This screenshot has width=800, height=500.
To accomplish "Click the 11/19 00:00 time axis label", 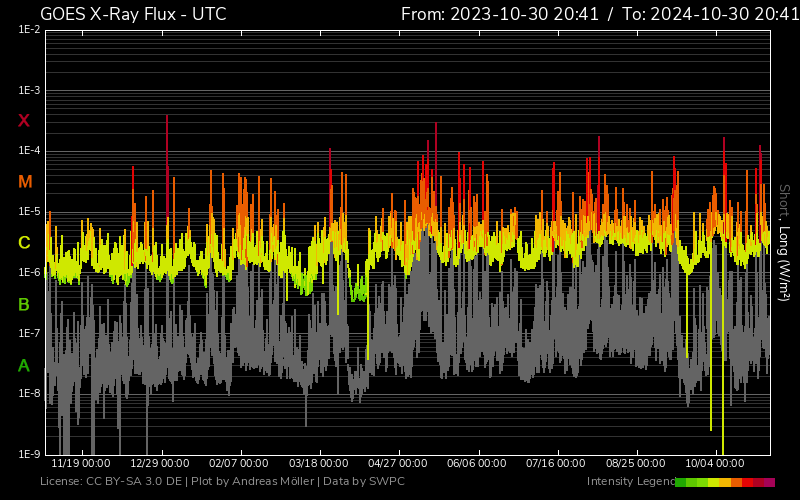I will pyautogui.click(x=80, y=463).
